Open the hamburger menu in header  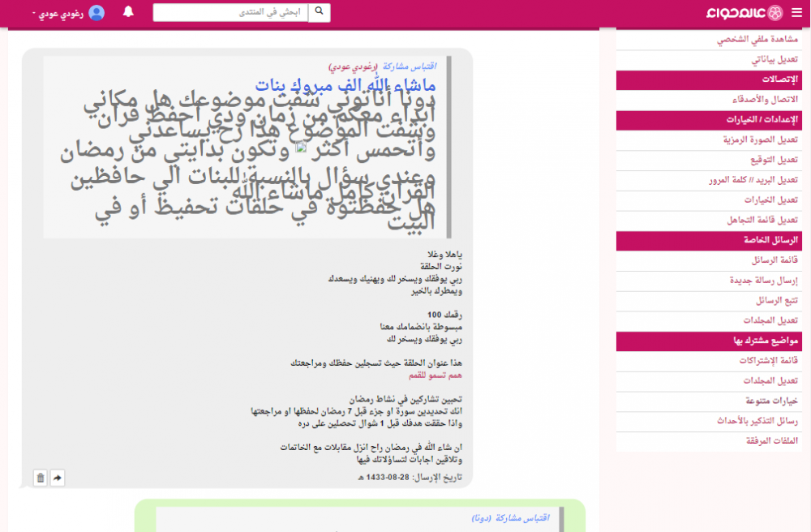tap(796, 12)
